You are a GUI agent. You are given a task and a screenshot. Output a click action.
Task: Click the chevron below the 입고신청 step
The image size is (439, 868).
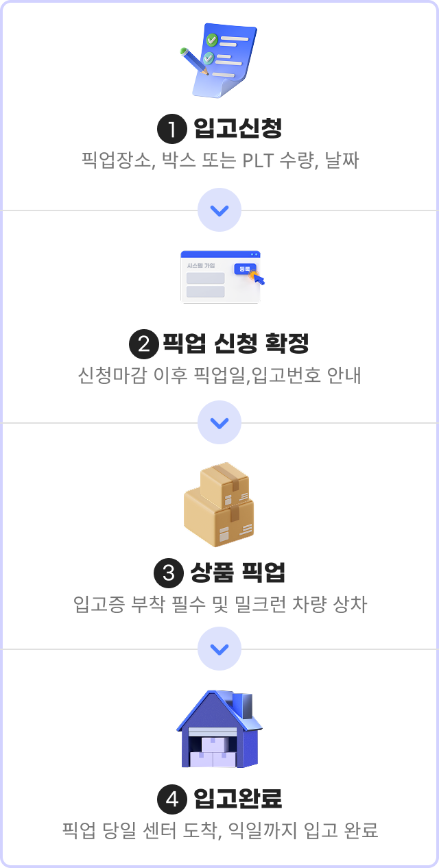click(219, 209)
